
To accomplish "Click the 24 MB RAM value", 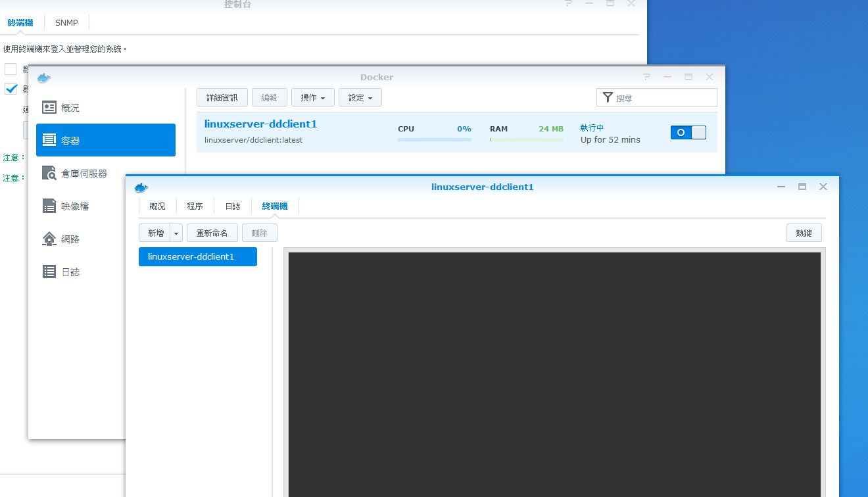I will click(551, 129).
